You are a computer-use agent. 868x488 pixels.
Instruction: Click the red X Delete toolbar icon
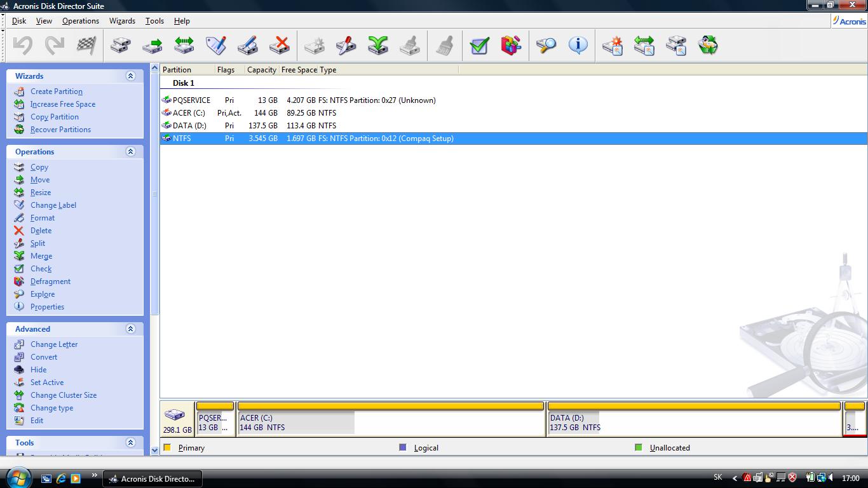(280, 45)
